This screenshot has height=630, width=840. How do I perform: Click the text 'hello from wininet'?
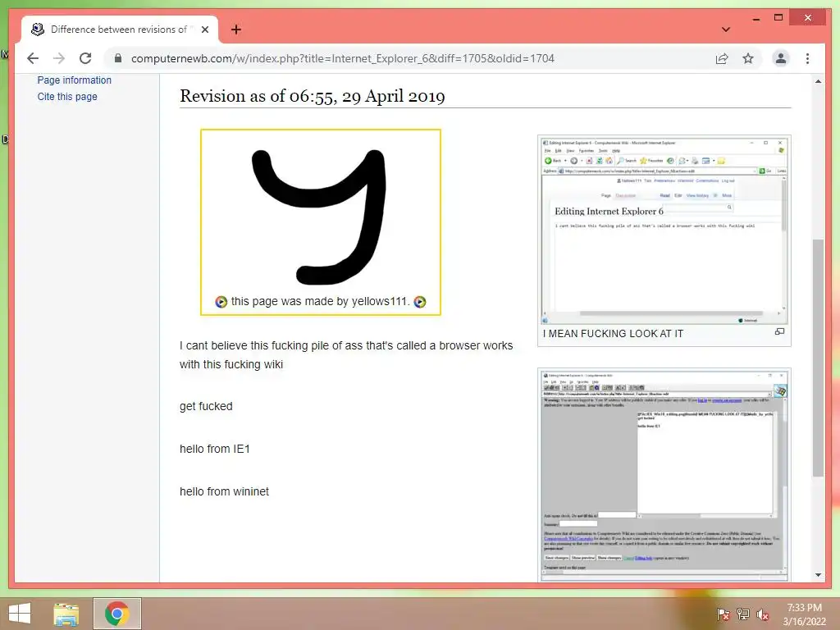click(x=225, y=491)
